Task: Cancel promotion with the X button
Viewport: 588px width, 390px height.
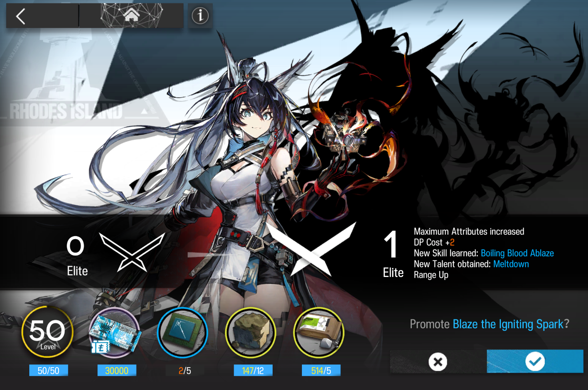Action: point(438,362)
